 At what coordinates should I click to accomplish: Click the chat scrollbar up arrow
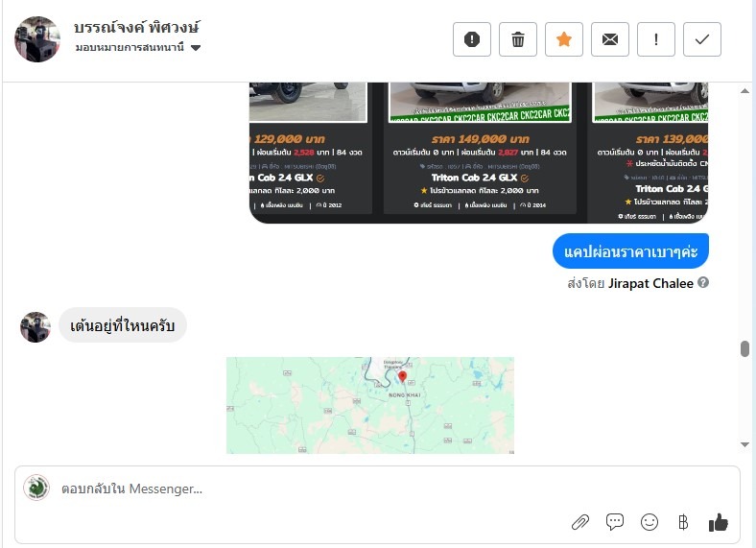pyautogui.click(x=744, y=90)
